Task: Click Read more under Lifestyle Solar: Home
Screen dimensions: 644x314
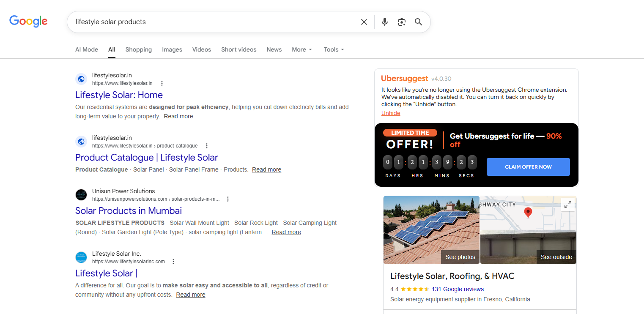Action: pyautogui.click(x=178, y=116)
